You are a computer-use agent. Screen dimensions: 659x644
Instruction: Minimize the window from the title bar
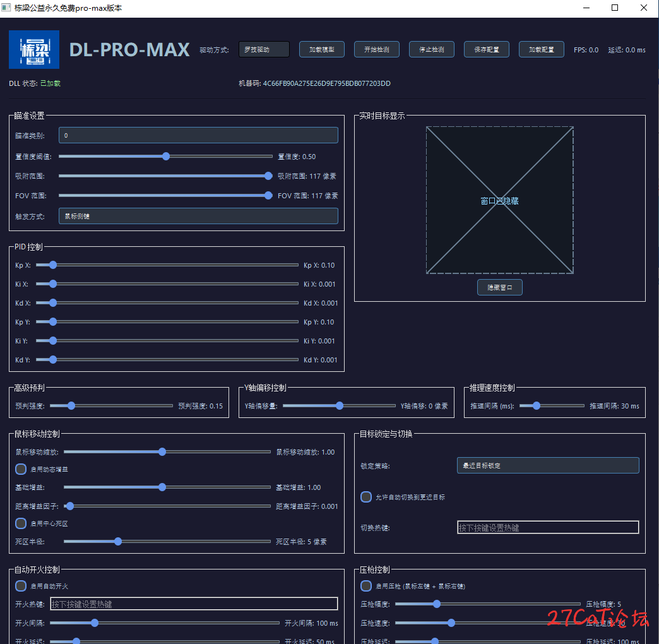[x=586, y=8]
